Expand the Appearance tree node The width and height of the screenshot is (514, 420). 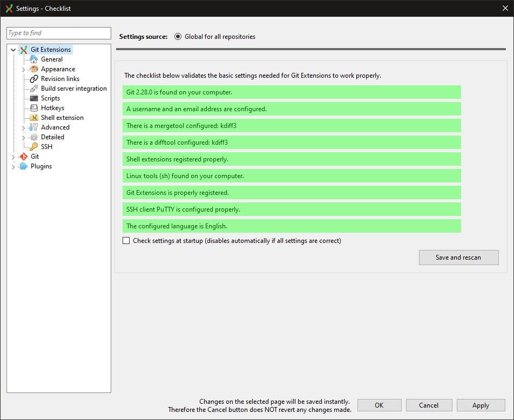pyautogui.click(x=23, y=70)
